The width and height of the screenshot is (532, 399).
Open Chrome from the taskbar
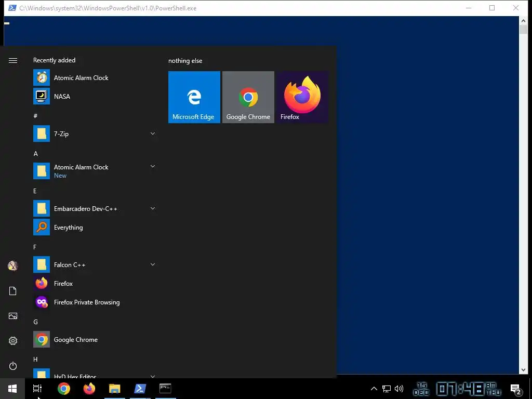coord(63,389)
